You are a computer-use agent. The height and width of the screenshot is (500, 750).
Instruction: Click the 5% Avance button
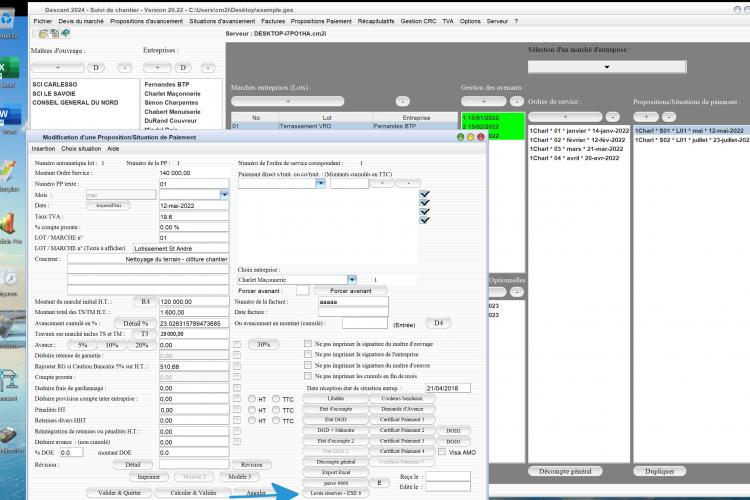pyautogui.click(x=83, y=344)
